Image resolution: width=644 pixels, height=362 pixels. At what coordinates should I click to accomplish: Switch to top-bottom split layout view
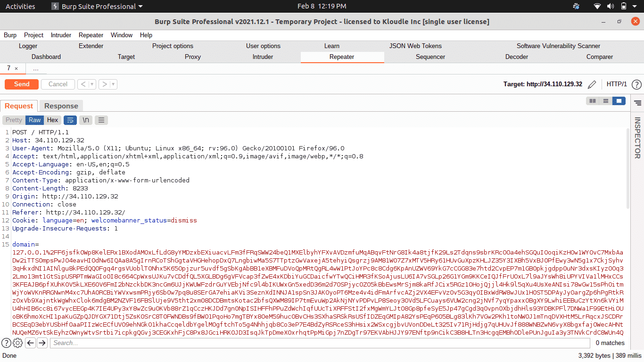(606, 101)
